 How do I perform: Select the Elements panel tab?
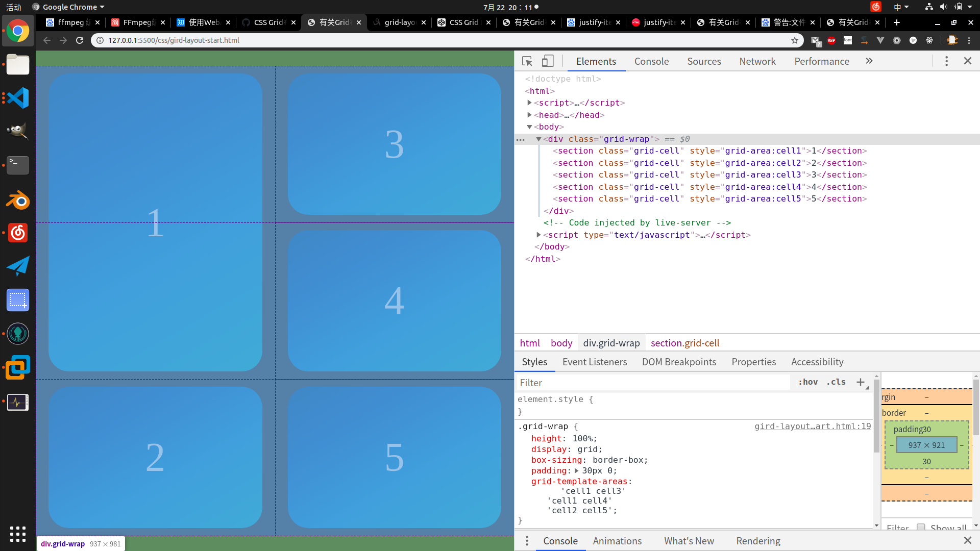[x=596, y=61]
